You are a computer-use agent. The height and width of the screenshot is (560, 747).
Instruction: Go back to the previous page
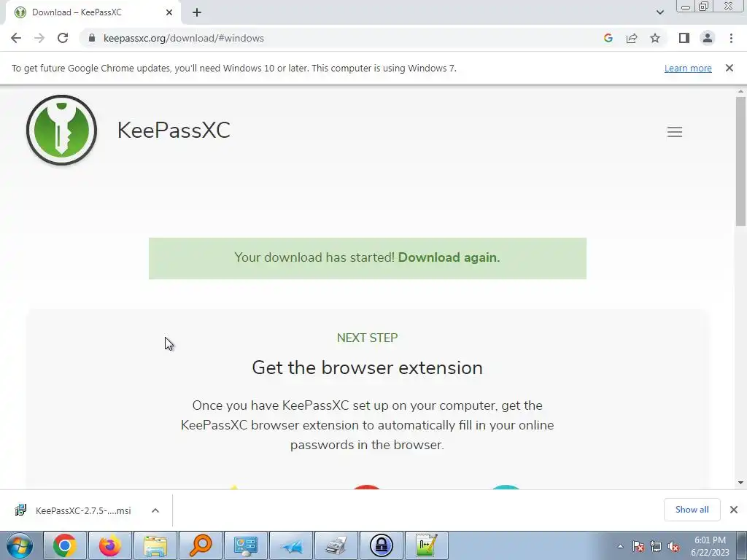click(x=16, y=38)
